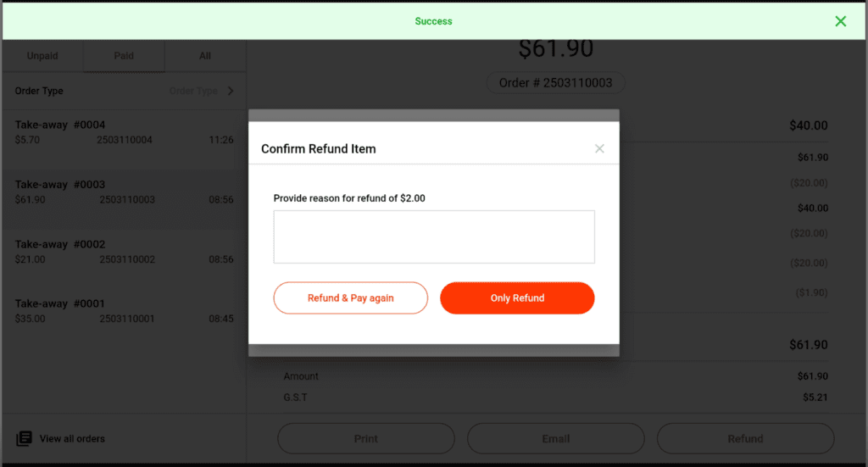Image resolution: width=868 pixels, height=467 pixels.
Task: Click the refund reason text box
Action: (x=434, y=237)
